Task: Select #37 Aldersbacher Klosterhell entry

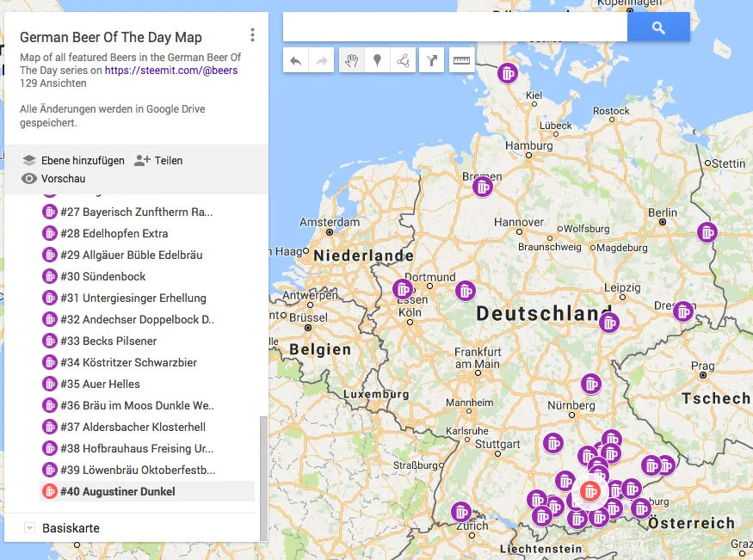Action: click(147, 427)
